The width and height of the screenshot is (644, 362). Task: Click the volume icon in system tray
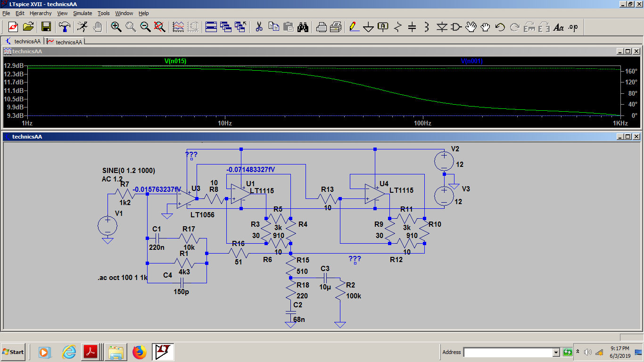(x=588, y=352)
